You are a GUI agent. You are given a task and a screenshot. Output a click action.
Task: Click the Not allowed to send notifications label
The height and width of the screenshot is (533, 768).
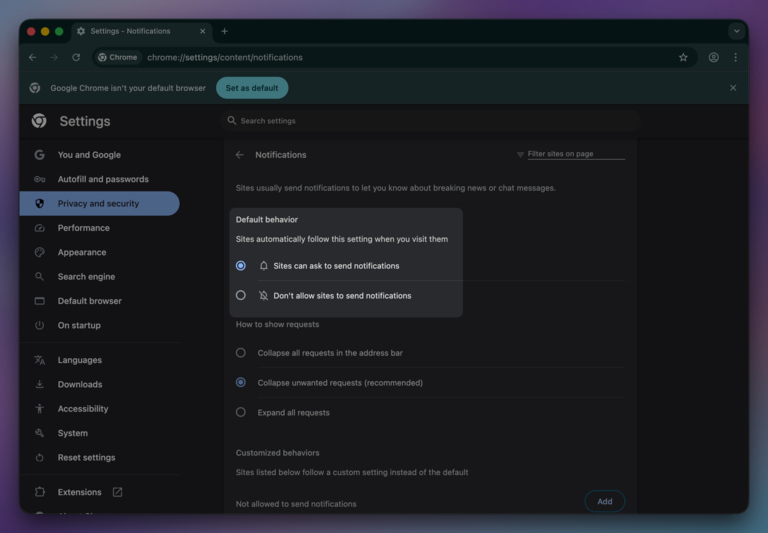296,504
